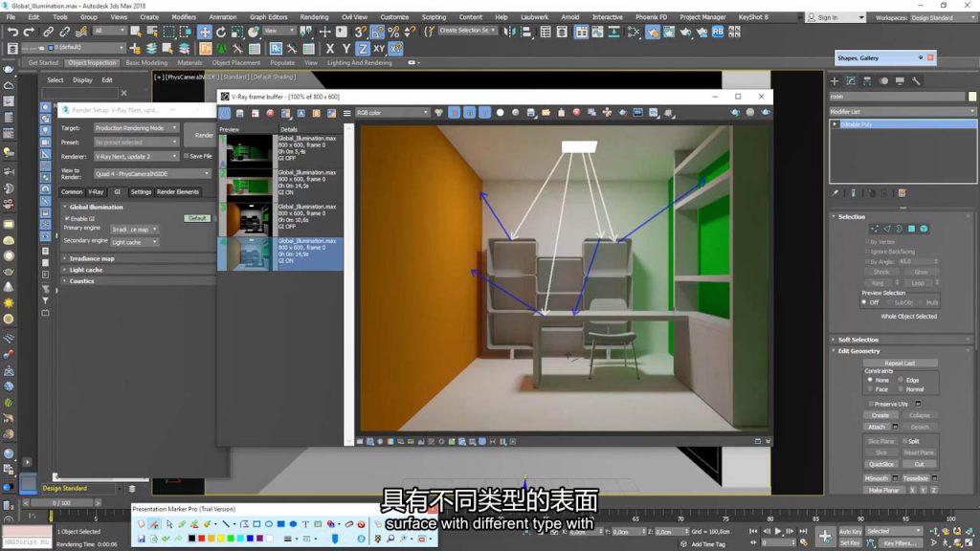Activate the Select and Move tool
This screenshot has width=980, height=551.
coord(205,32)
